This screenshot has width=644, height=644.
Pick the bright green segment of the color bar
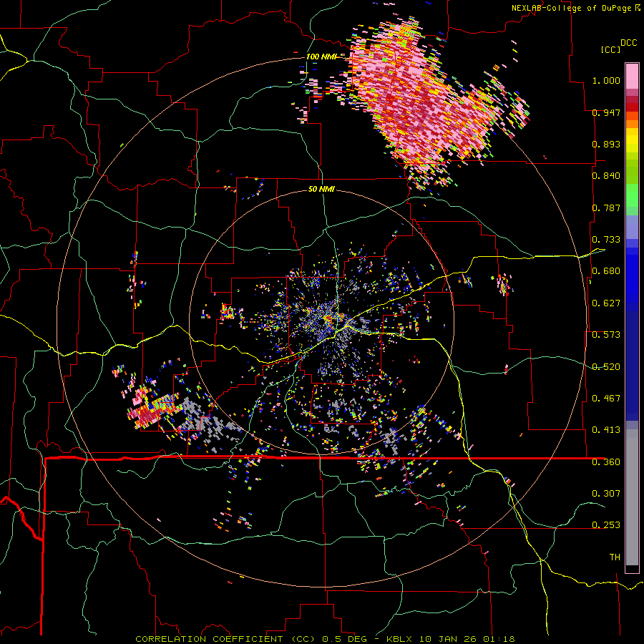click(x=632, y=195)
